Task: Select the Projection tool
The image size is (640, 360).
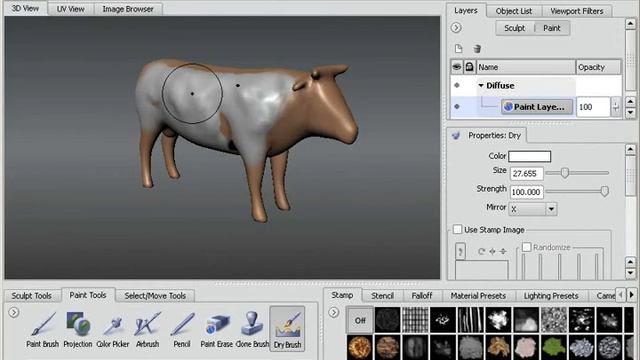Action: 78,329
